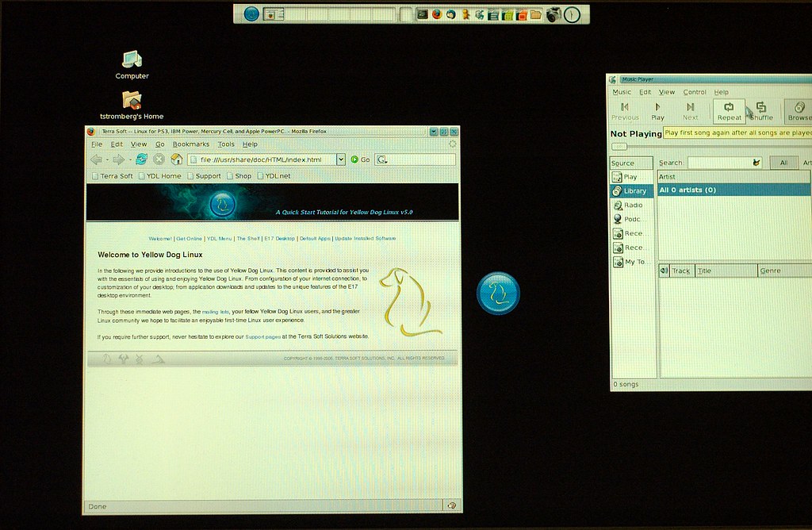Launch Thunderbird mail from the shelf
This screenshot has height=530, width=812.
point(451,14)
